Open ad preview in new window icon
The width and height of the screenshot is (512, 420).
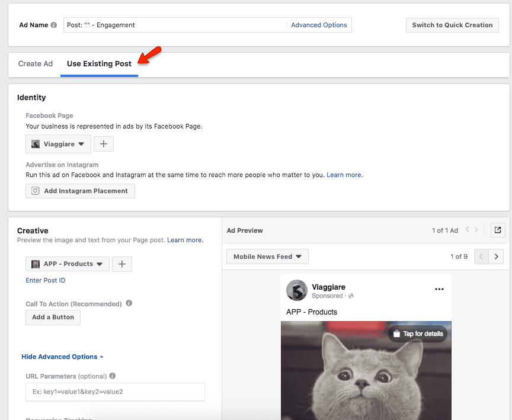coord(498,230)
